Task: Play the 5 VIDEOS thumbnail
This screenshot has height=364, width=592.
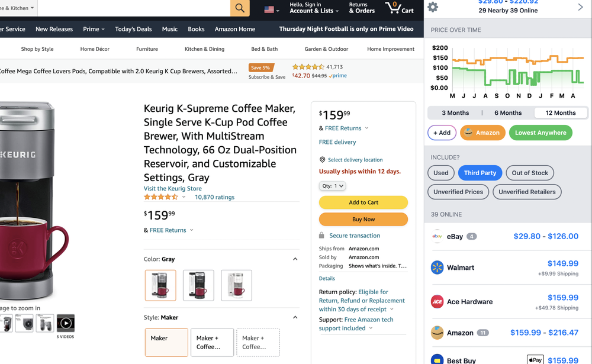Action: point(65,323)
